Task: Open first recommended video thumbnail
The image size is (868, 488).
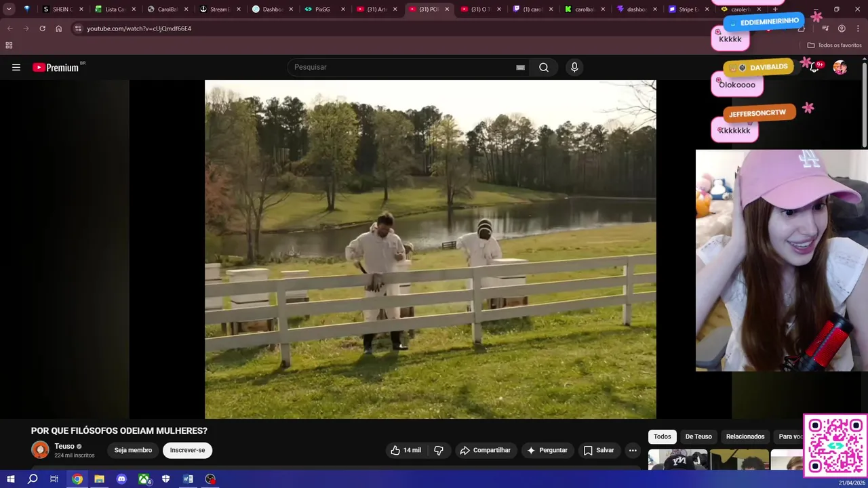Action: coord(677,460)
